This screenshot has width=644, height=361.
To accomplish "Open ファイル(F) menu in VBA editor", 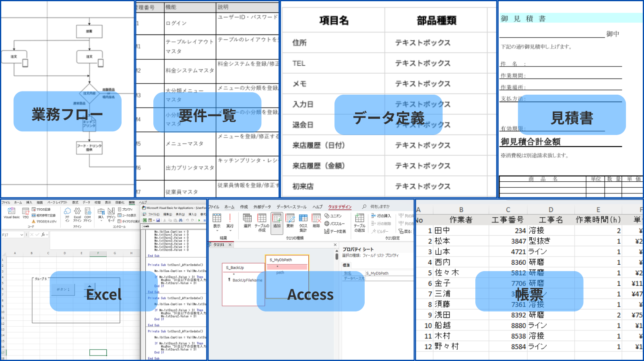I will [154, 214].
